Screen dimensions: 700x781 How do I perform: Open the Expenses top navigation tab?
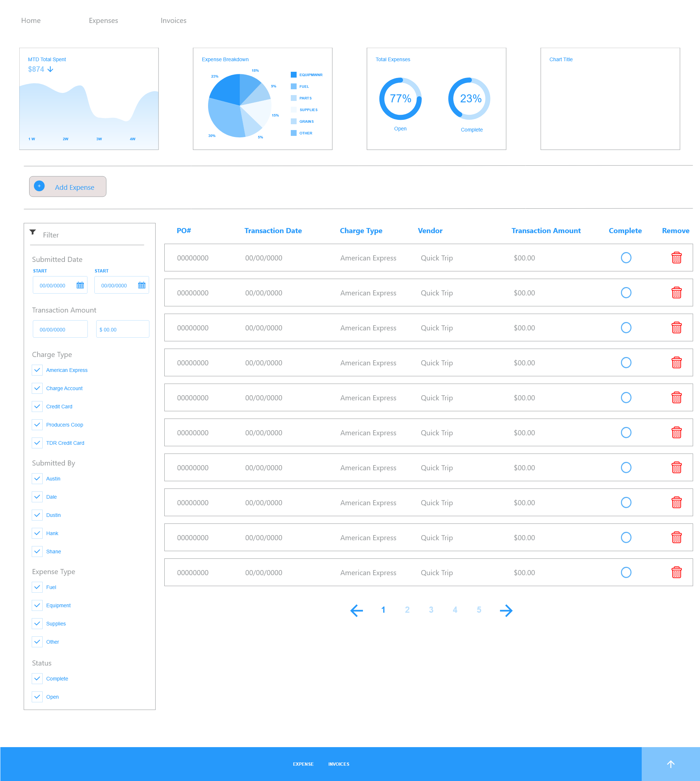(103, 20)
